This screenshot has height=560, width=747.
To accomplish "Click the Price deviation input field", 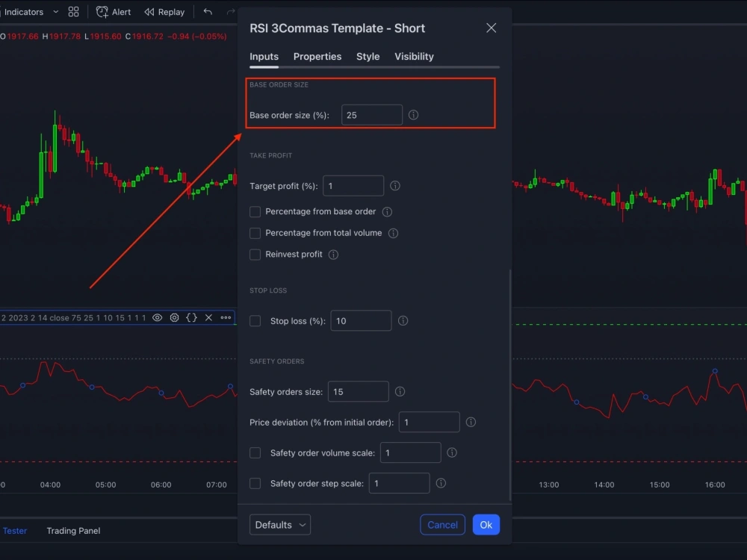I will (x=430, y=423).
